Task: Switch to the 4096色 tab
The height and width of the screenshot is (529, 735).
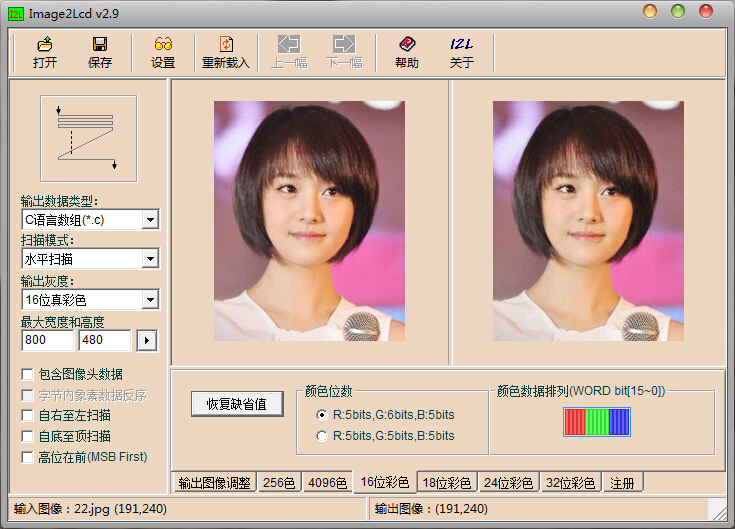Action: (x=327, y=483)
